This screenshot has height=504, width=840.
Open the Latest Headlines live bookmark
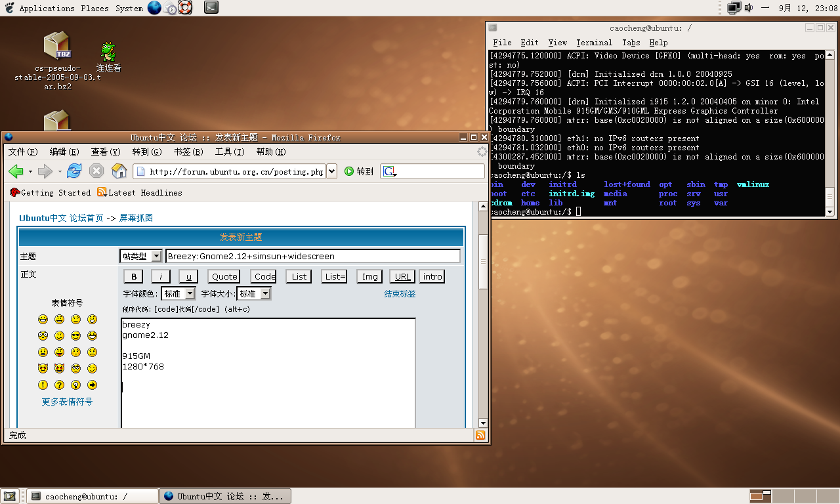(x=140, y=192)
